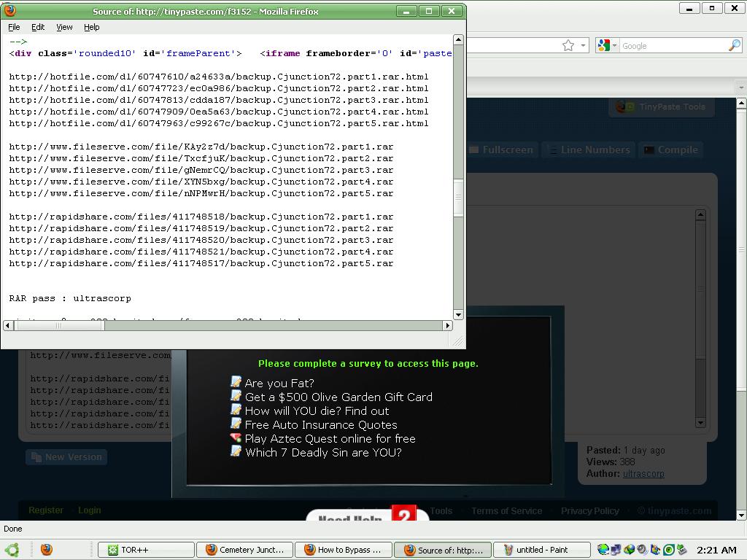Click the icon beside 'Which 7 Deadly Sin'
Image resolution: width=747 pixels, height=560 pixels.
pyautogui.click(x=236, y=451)
